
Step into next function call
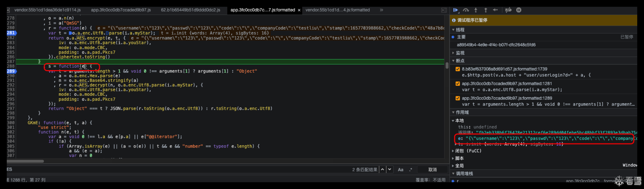click(476, 10)
